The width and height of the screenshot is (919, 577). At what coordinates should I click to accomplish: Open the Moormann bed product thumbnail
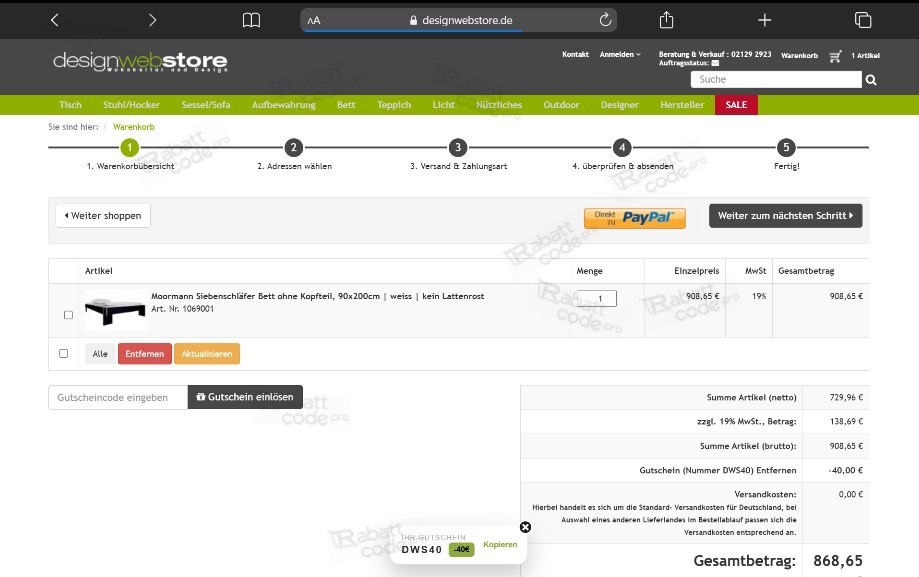[x=115, y=311]
